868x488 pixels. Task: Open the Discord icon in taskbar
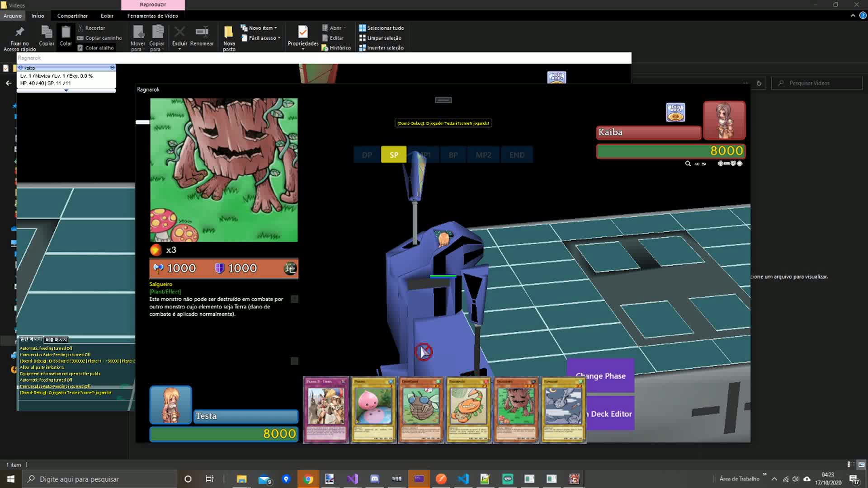tap(374, 479)
